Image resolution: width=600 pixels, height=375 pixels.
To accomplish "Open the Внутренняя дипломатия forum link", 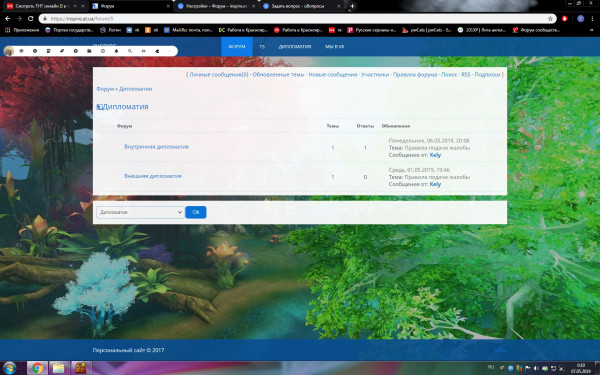I will click(x=157, y=147).
